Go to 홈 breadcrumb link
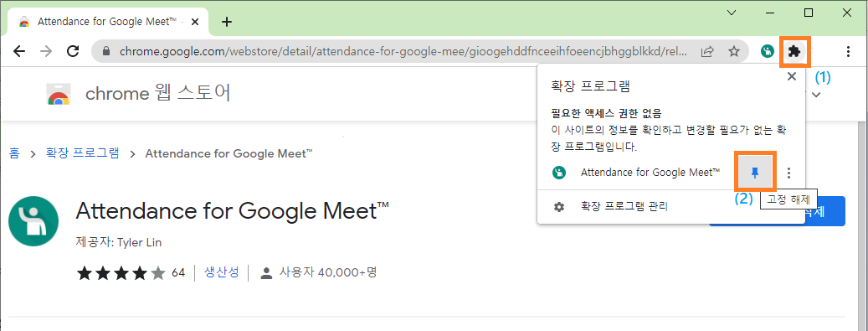 pyautogui.click(x=14, y=153)
